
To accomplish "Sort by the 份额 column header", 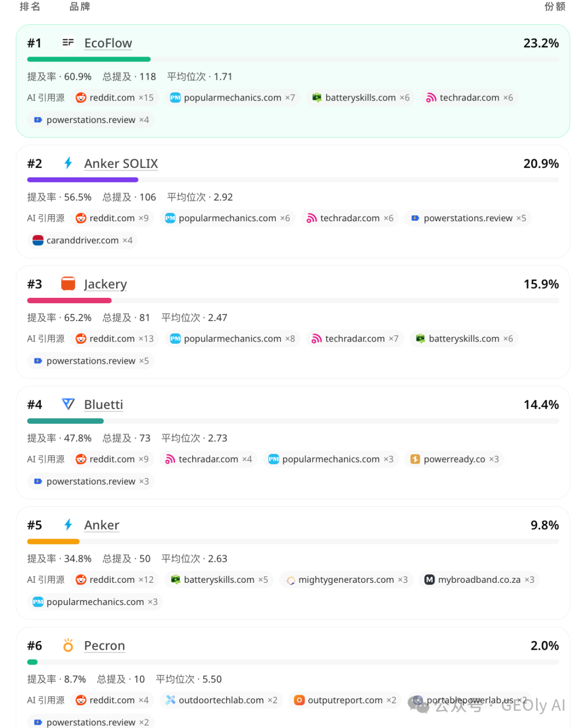I will [555, 6].
